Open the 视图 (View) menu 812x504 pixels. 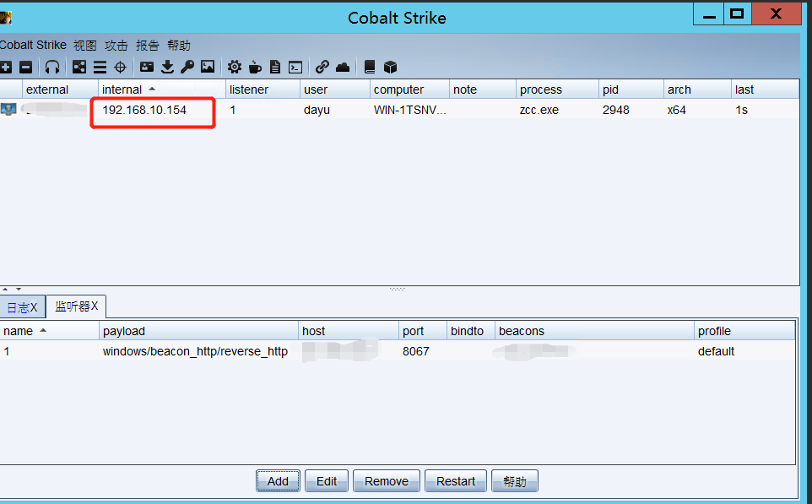(x=85, y=45)
